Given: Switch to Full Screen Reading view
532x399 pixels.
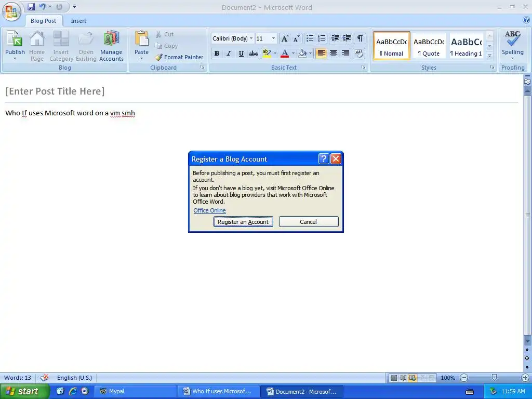Looking at the screenshot, I should click(403, 378).
